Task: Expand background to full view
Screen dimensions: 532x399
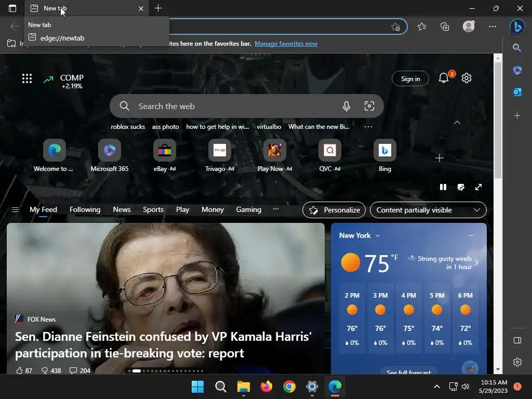Action: coord(478,187)
